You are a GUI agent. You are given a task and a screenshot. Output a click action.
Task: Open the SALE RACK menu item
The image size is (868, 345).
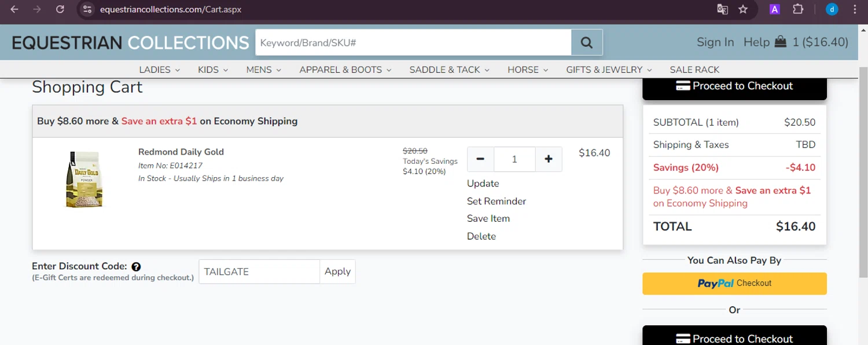click(x=694, y=69)
